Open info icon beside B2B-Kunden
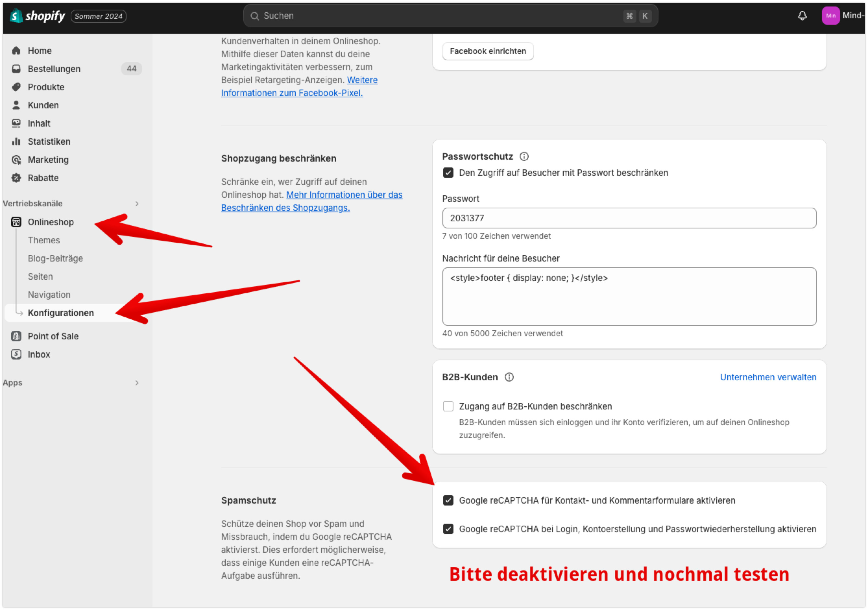 tap(509, 377)
